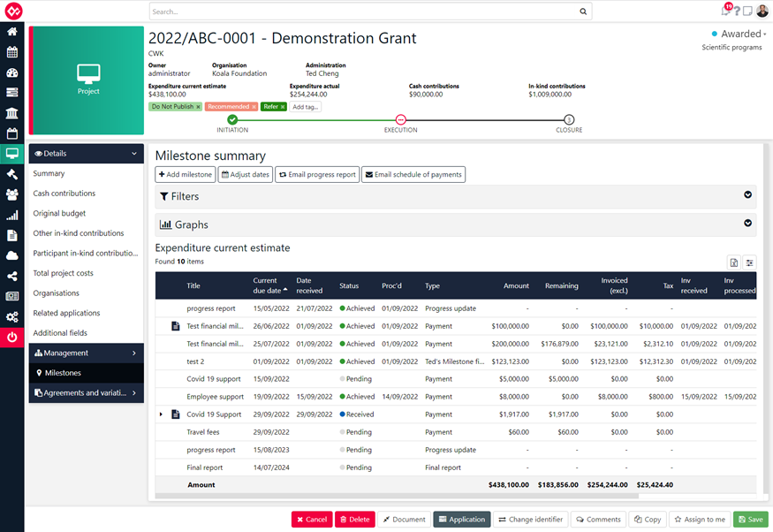773x532 pixels.
Task: Open the cloud icon in sidebar
Action: tap(11, 255)
